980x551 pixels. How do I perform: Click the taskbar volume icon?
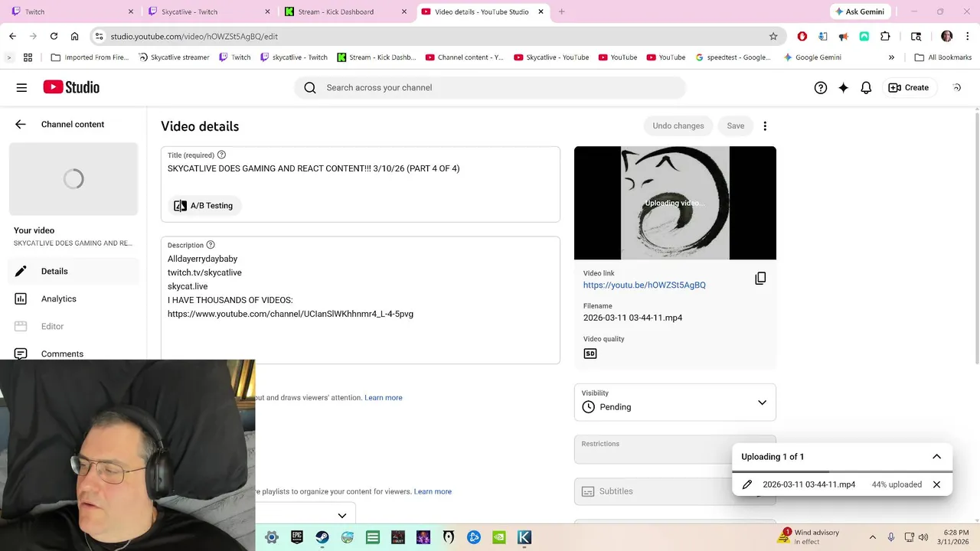[x=923, y=537]
